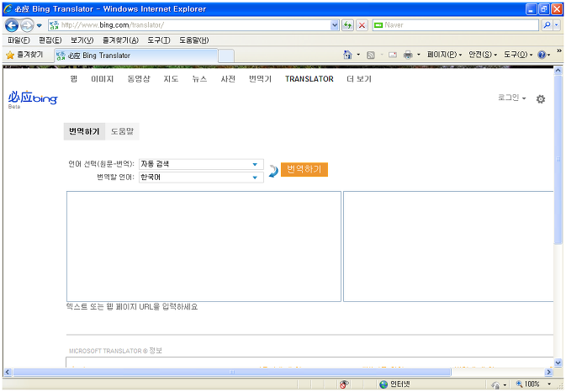566x392 pixels.
Task: Click the 이미지 navigation link
Action: pos(102,79)
